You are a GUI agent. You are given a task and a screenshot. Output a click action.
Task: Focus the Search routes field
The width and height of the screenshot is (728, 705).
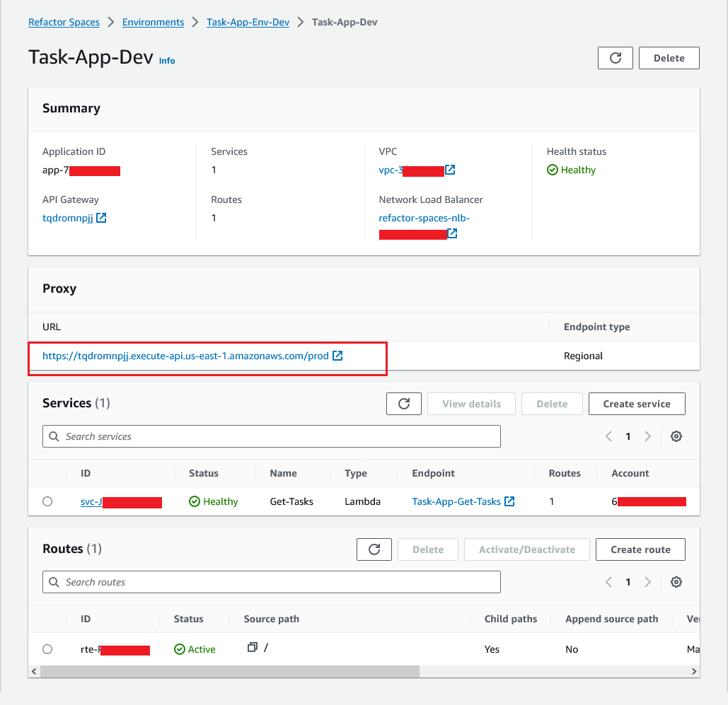pos(272,582)
